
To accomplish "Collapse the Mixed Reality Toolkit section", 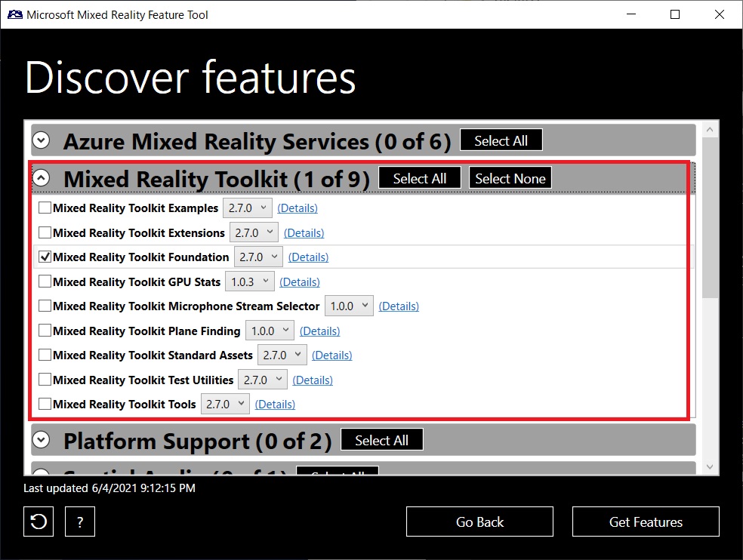I will pyautogui.click(x=42, y=178).
